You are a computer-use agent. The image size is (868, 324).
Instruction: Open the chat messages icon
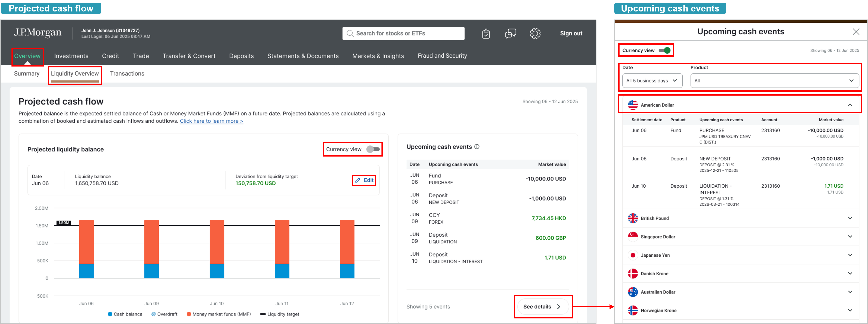[510, 33]
